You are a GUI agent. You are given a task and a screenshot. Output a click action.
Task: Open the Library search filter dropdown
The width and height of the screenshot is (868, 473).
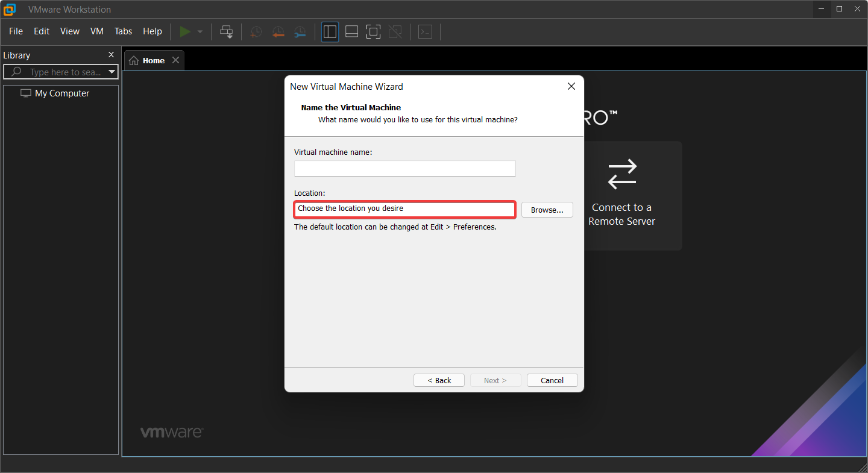click(x=112, y=72)
